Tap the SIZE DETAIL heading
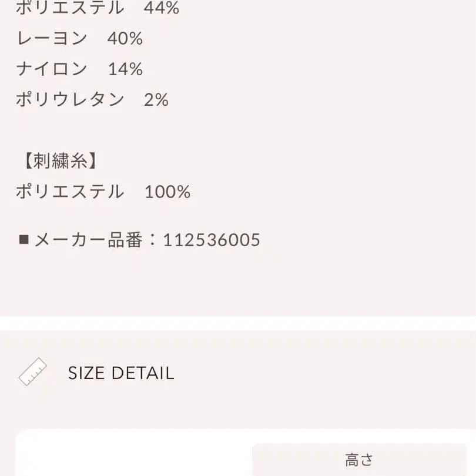This screenshot has width=476, height=476. click(x=121, y=373)
